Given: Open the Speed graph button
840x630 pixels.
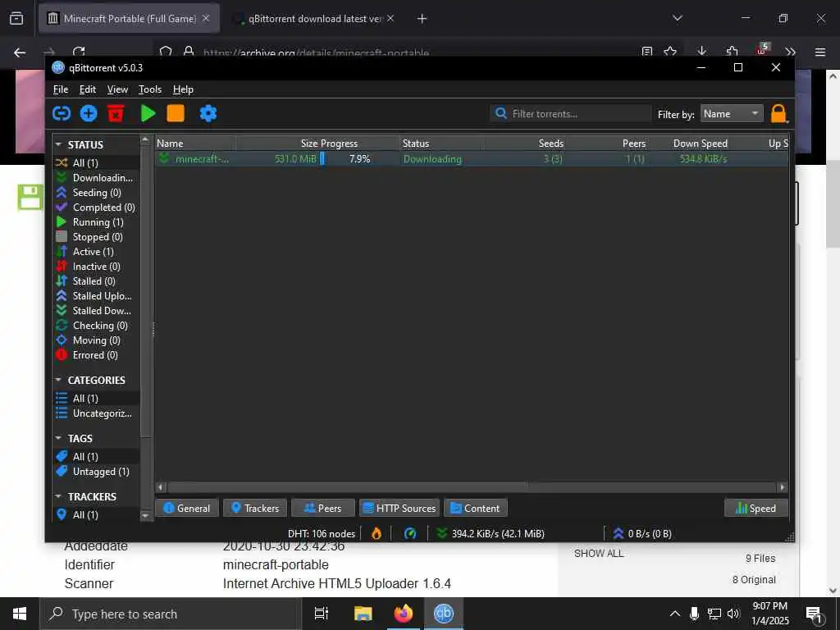Looking at the screenshot, I should [x=756, y=508].
